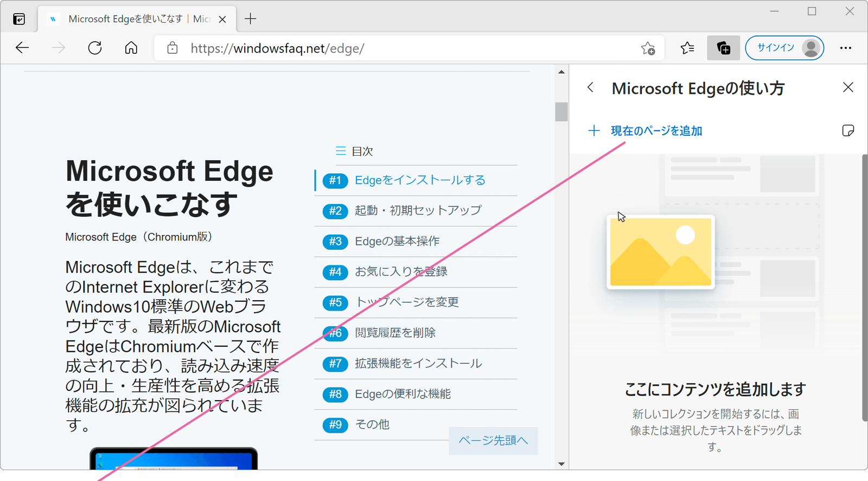
Task: Click the address bar URL field
Action: pyautogui.click(x=410, y=48)
